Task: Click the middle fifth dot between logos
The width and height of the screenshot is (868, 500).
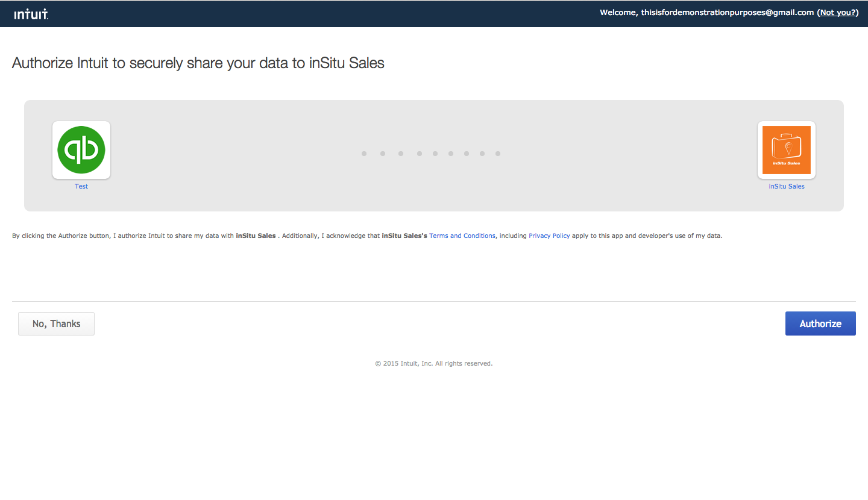Action: (435, 154)
